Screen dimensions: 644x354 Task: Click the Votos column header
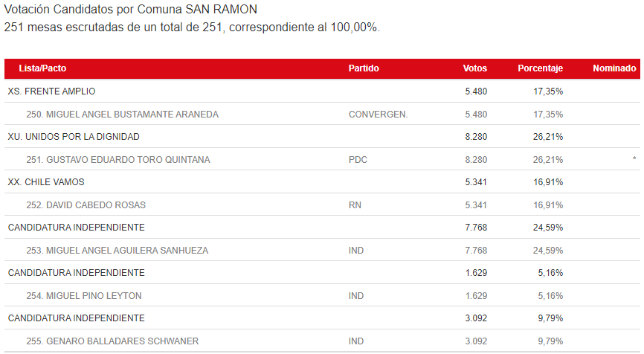(474, 68)
